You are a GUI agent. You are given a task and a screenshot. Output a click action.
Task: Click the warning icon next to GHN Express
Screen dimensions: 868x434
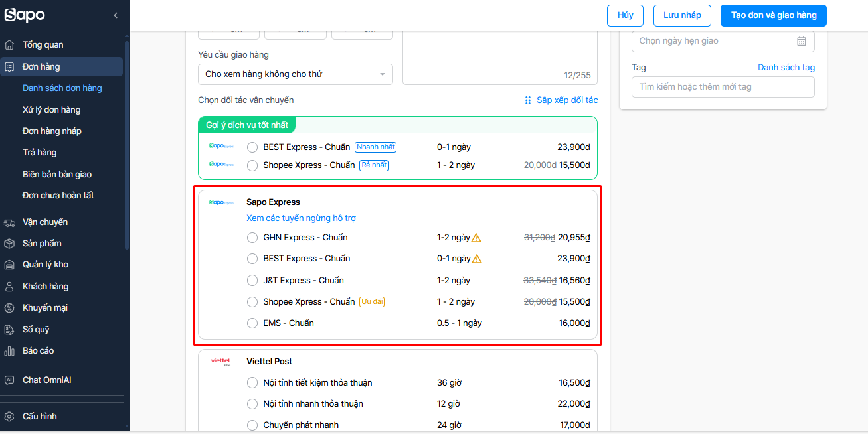(x=476, y=238)
